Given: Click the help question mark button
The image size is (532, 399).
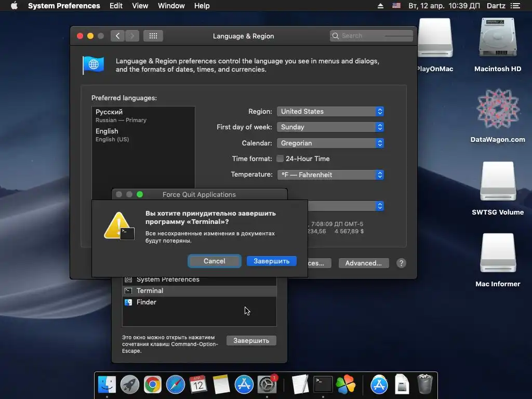Looking at the screenshot, I should 401,263.
